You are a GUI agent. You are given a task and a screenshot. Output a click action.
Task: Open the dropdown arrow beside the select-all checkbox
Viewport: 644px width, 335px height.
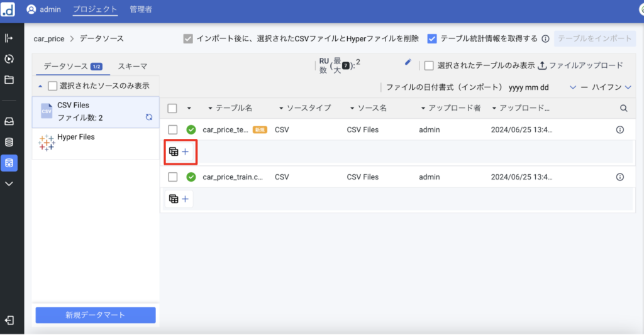pos(189,108)
